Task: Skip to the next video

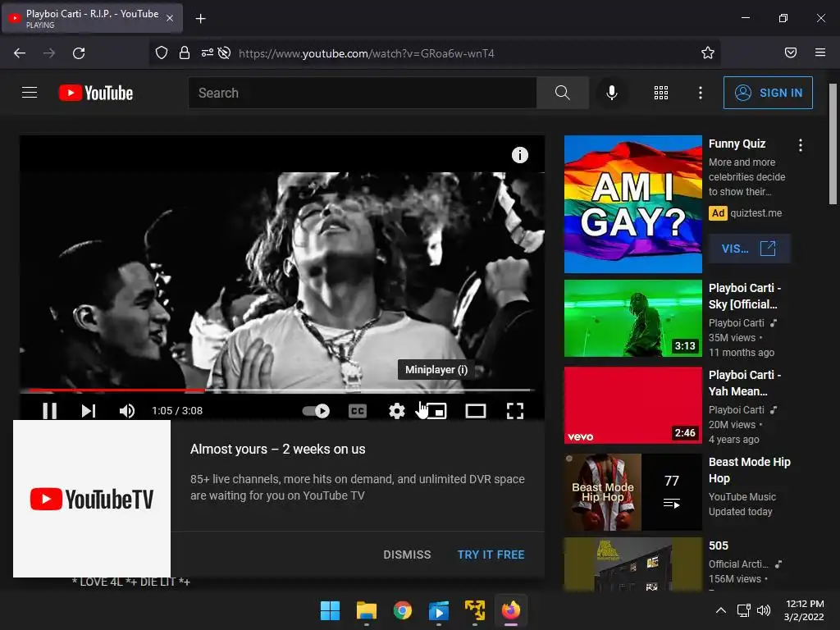Action: click(89, 411)
